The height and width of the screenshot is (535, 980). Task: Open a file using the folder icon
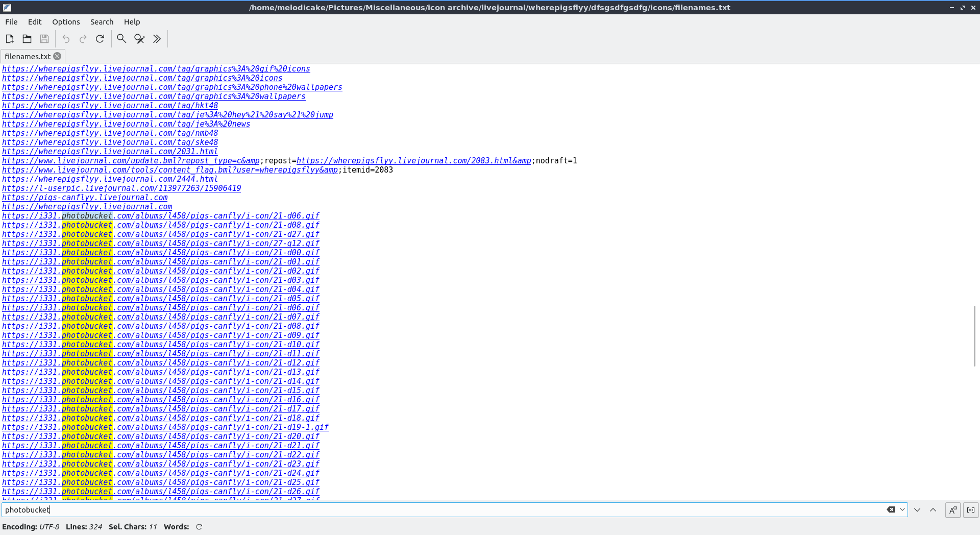click(x=27, y=39)
